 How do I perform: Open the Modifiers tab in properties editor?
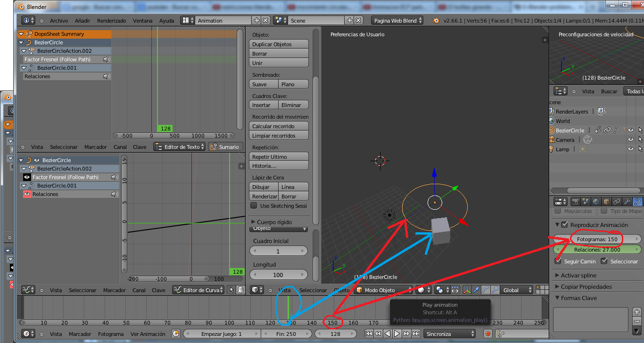tap(627, 202)
